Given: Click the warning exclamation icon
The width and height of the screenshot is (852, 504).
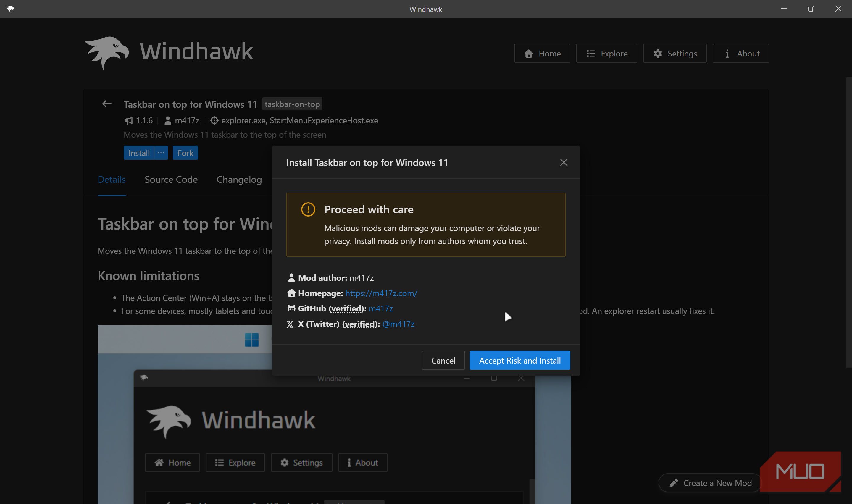Looking at the screenshot, I should (x=308, y=209).
